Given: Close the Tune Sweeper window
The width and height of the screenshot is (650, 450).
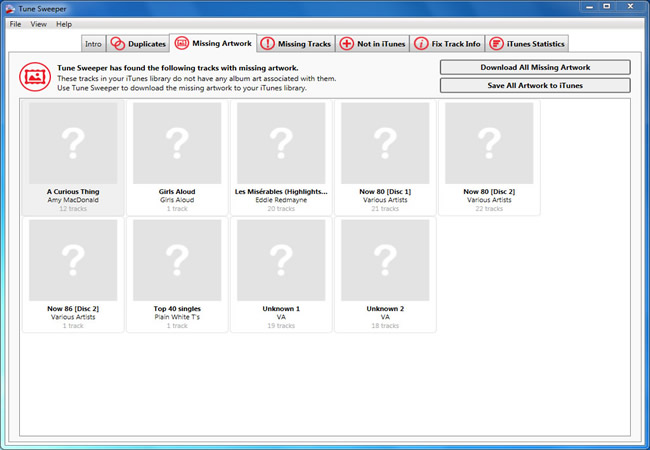Looking at the screenshot, I should coord(631,7).
